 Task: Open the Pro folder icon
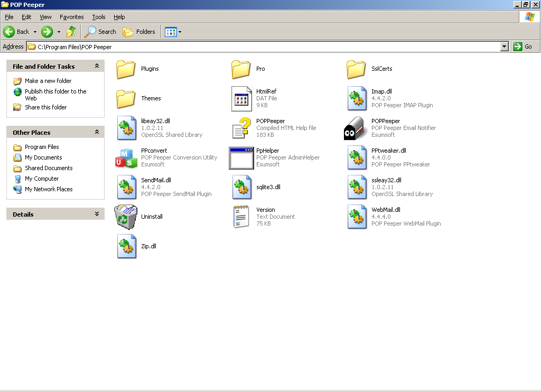coord(241,69)
